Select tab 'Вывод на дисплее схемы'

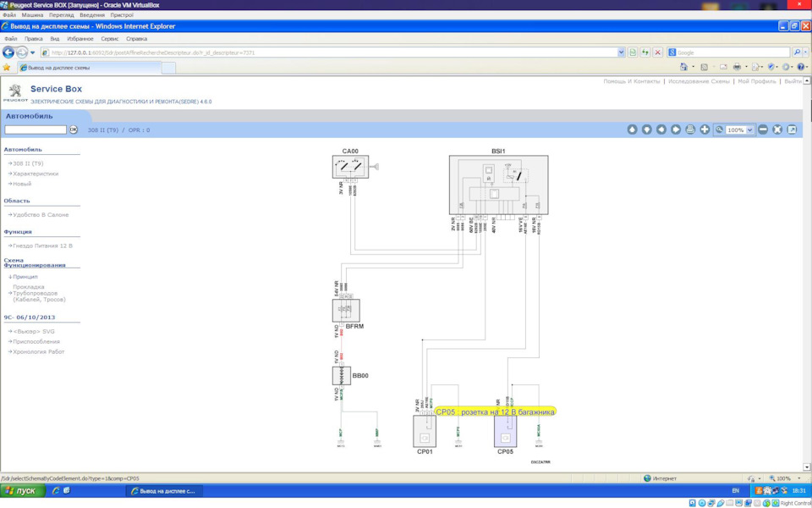[x=89, y=68]
